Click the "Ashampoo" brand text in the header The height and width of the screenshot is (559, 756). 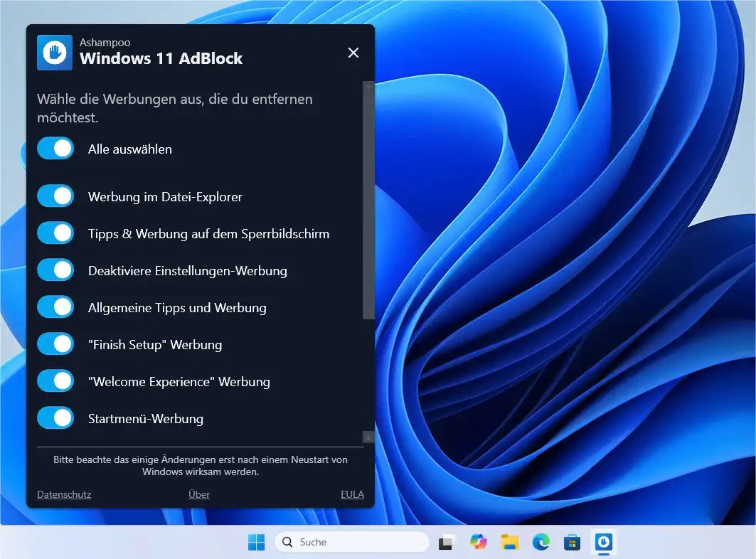coord(105,43)
